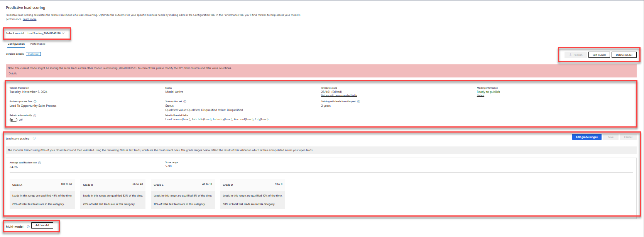Click the Edit model button

599,55
